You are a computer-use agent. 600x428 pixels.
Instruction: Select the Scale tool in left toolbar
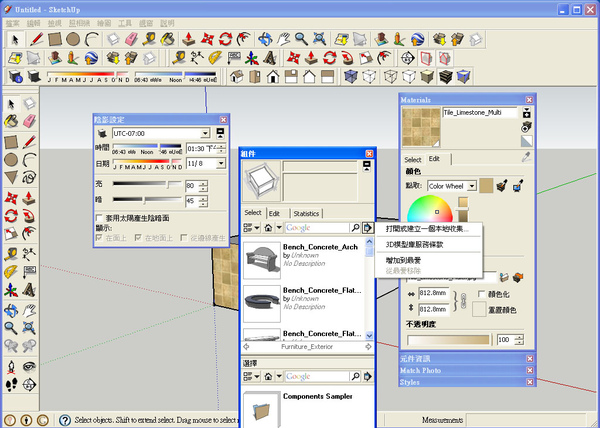pos(11,234)
